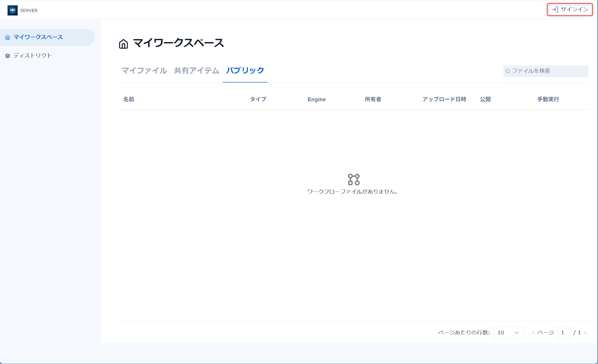
Task: Open the rows per page dropdown
Action: click(x=508, y=333)
